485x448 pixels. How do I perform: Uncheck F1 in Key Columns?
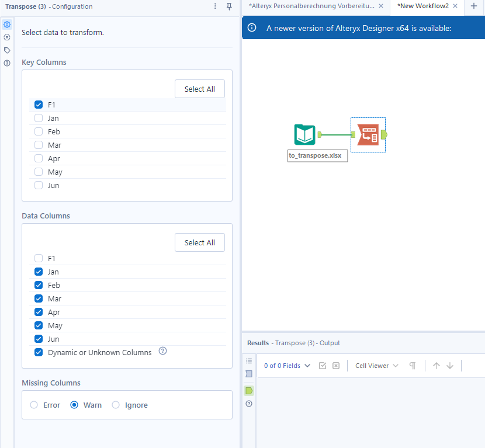[x=39, y=105]
